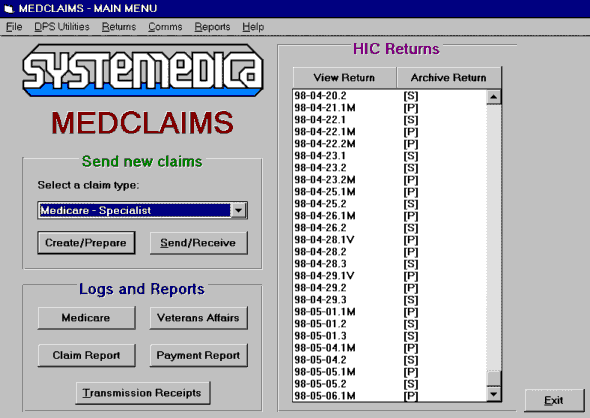Viewport: 590px width, 418px height.
Task: Open the Reports menu
Action: tap(212, 27)
